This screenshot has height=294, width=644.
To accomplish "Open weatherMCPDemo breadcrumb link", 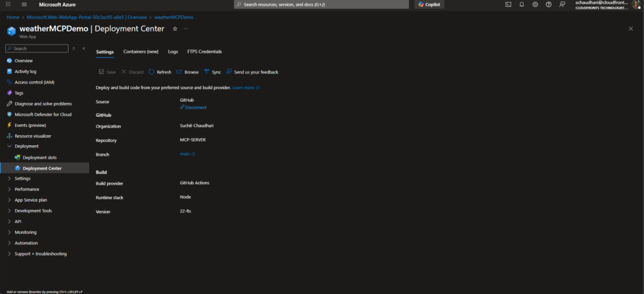I will click(x=174, y=17).
